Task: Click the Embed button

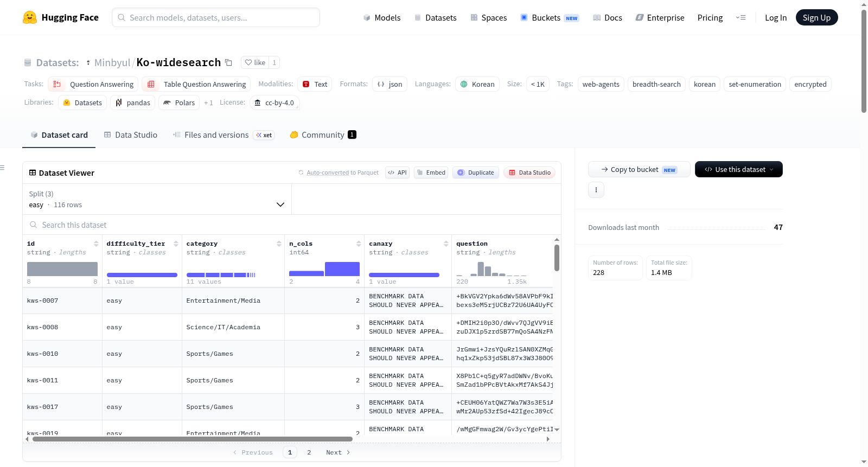Action: coord(431,172)
